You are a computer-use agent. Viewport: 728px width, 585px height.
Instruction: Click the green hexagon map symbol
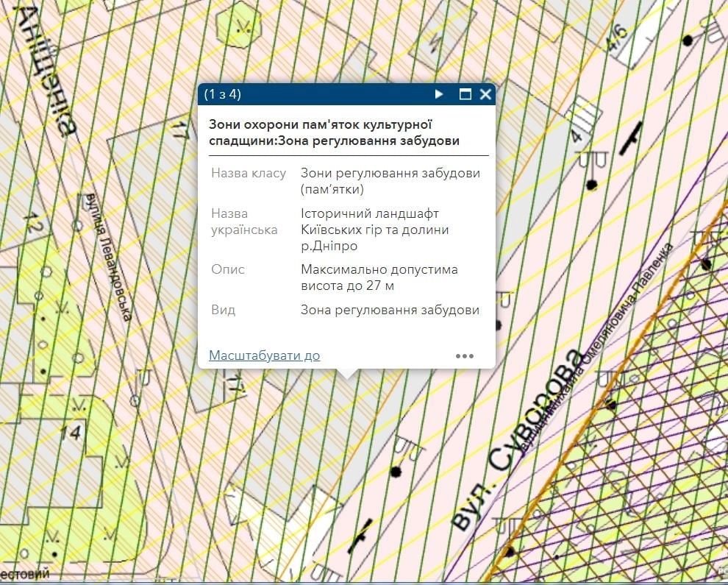tap(241, 24)
